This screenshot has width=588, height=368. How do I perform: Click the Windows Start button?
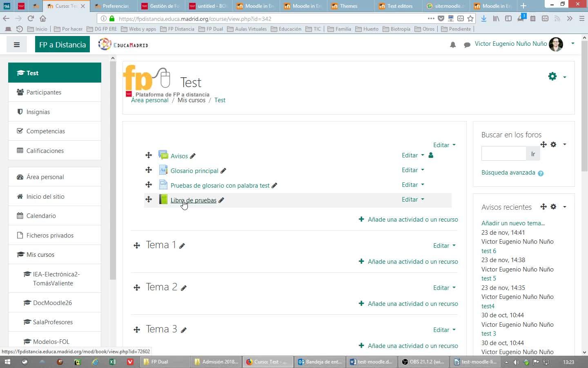point(7,362)
